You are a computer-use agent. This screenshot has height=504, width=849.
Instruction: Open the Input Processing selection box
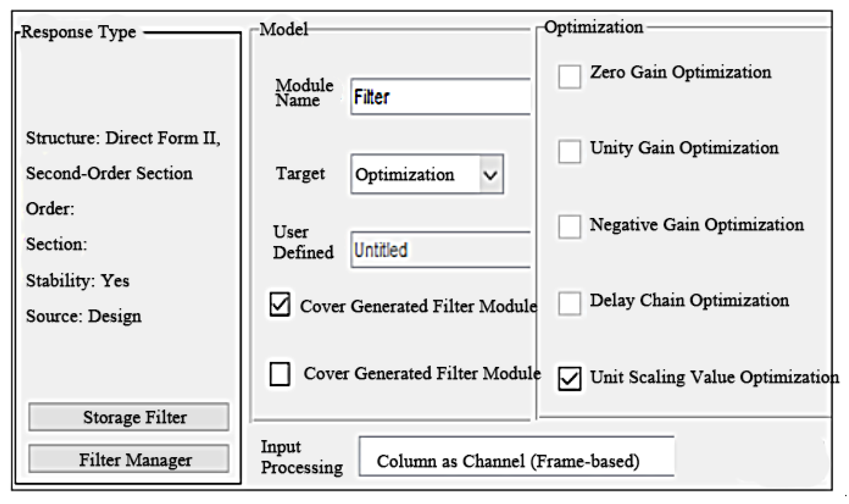(516, 456)
